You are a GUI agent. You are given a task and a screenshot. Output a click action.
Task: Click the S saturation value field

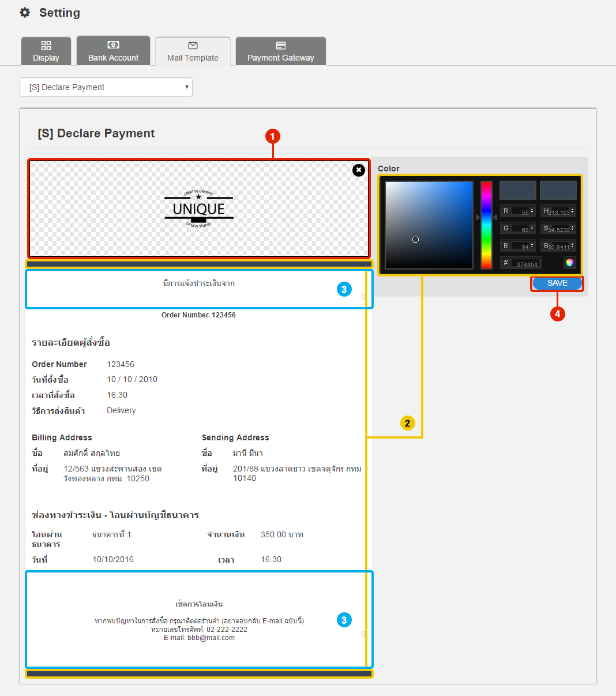pyautogui.click(x=558, y=229)
